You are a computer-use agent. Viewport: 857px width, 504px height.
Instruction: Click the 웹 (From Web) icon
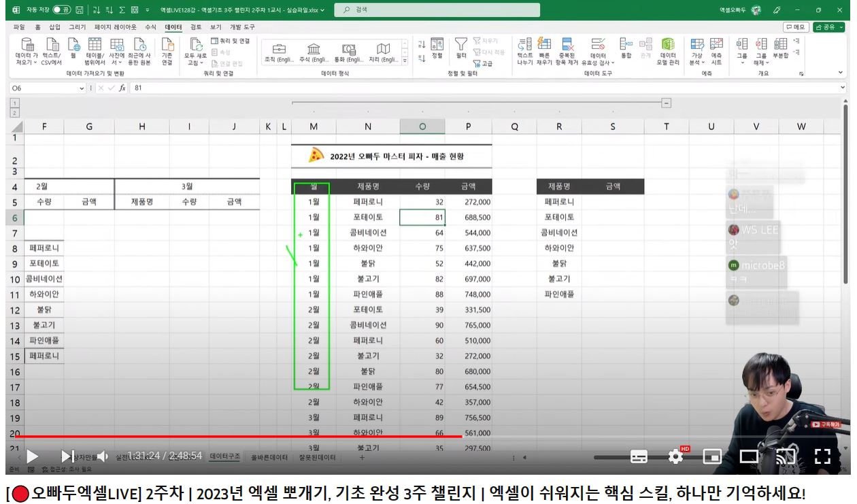(73, 48)
